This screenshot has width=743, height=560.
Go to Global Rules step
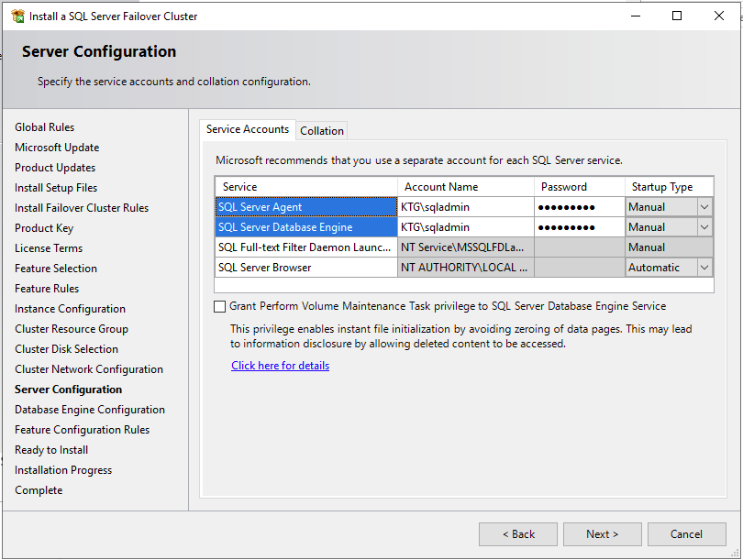click(45, 127)
